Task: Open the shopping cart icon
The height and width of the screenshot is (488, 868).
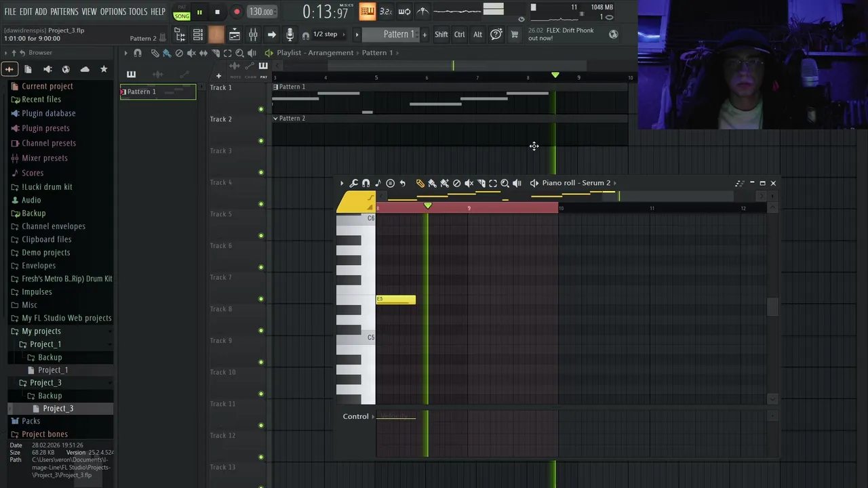Action: 515,35
